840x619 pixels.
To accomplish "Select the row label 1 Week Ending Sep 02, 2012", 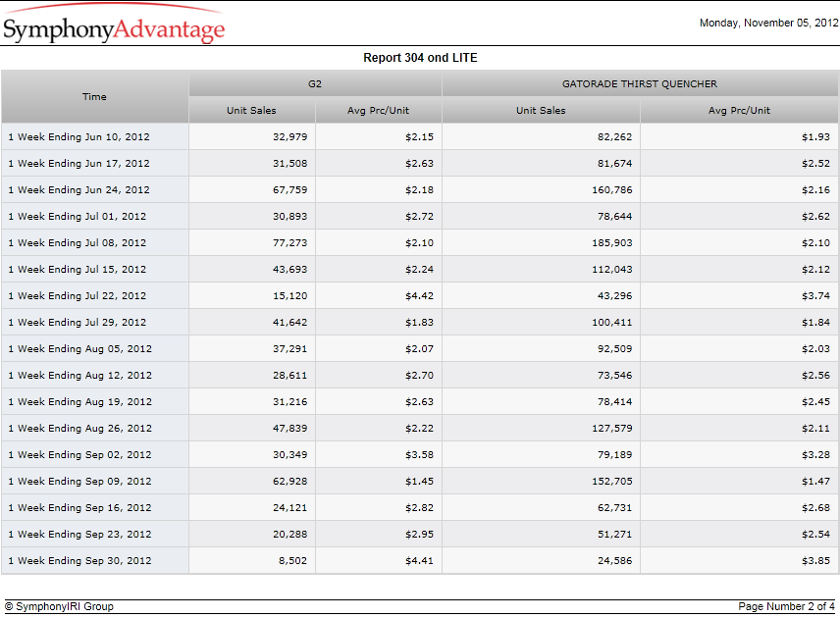I will click(79, 455).
